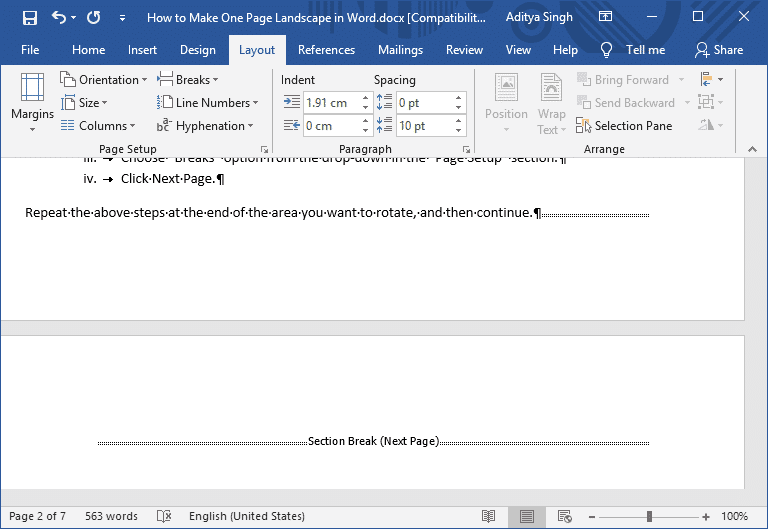Zoom out with the minus button
This screenshot has height=529, width=768.
(x=592, y=517)
